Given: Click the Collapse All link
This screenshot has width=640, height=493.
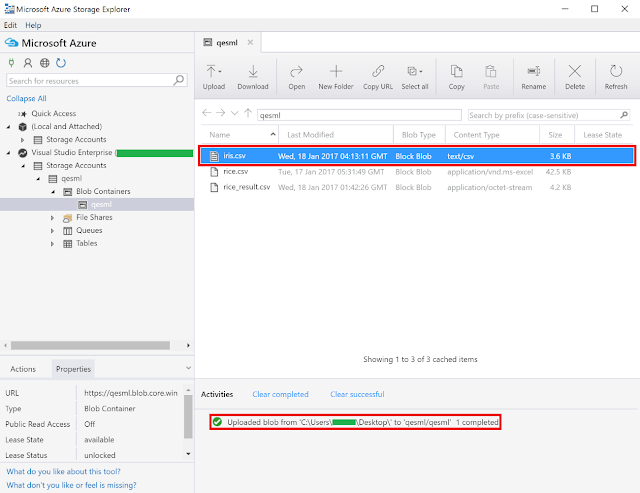Looking at the screenshot, I should pos(27,99).
